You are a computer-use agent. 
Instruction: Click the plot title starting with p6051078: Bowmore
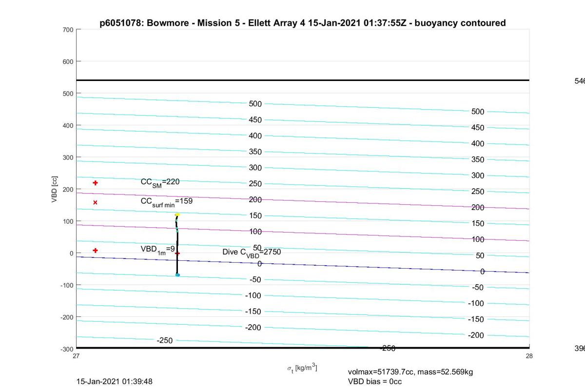[x=303, y=23]
